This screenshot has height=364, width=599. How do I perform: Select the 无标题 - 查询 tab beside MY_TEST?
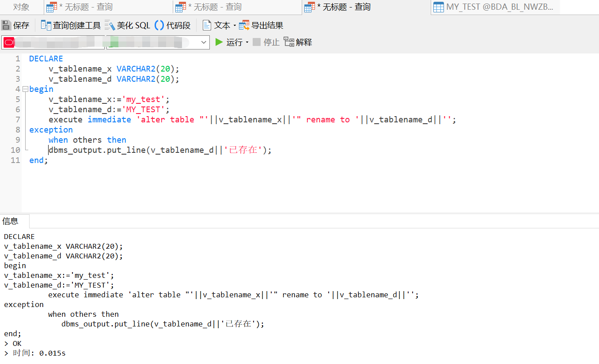pyautogui.click(x=366, y=7)
